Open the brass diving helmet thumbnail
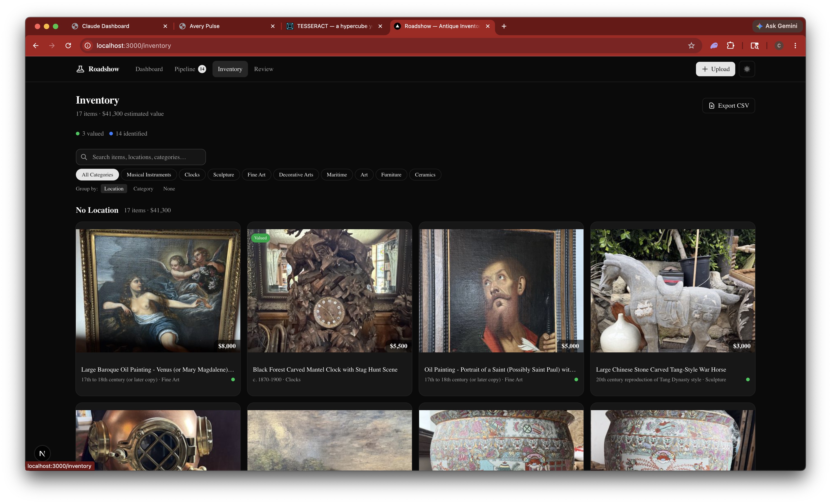Viewport: 831px width, 504px height. [158, 440]
